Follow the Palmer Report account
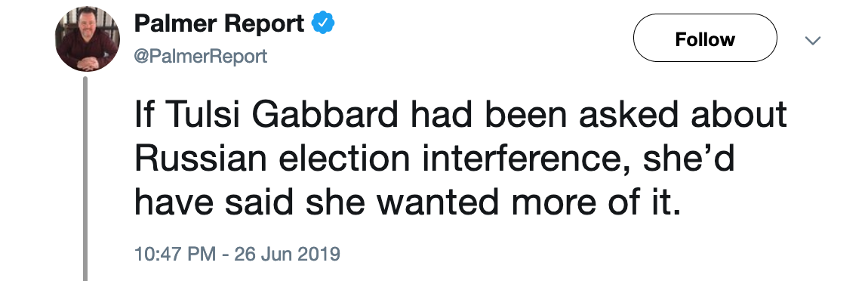Screen dimensions: 868x281 (x=705, y=39)
